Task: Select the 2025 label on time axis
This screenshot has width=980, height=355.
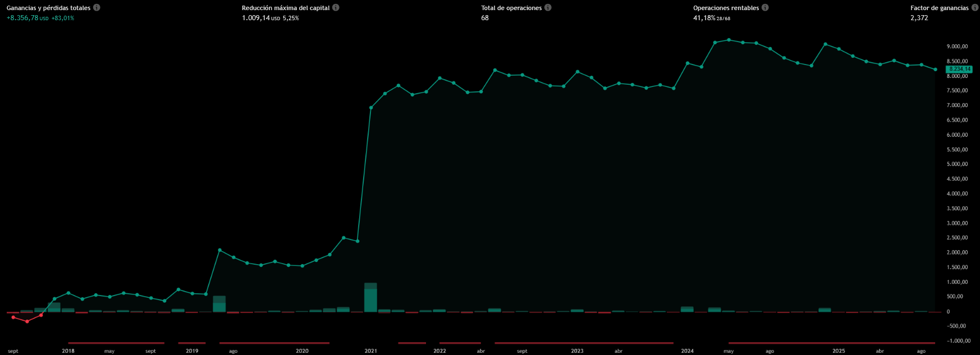Action: (839, 351)
